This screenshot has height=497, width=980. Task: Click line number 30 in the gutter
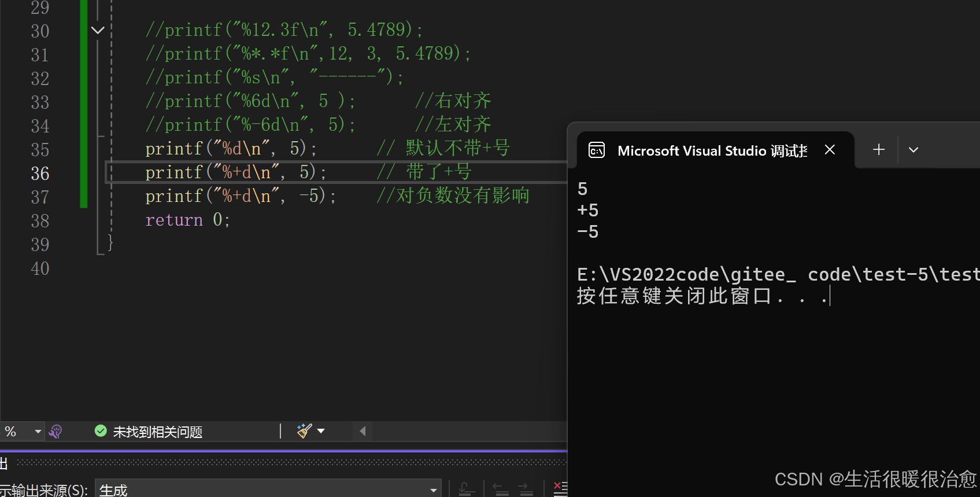40,31
